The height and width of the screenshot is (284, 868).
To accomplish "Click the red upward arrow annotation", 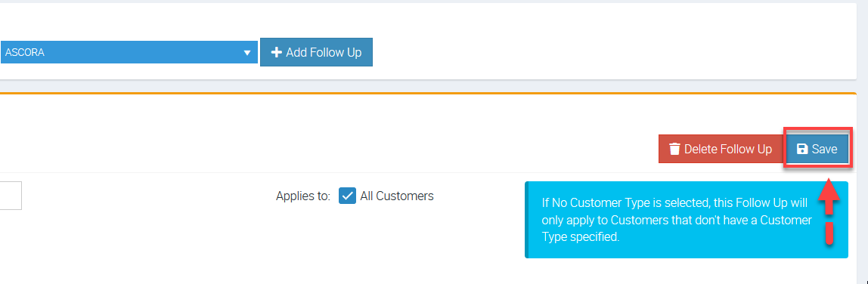I will pyautogui.click(x=829, y=210).
